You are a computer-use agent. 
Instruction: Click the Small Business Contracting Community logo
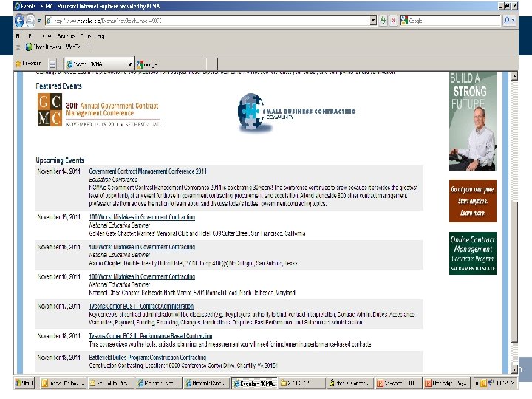coord(296,112)
